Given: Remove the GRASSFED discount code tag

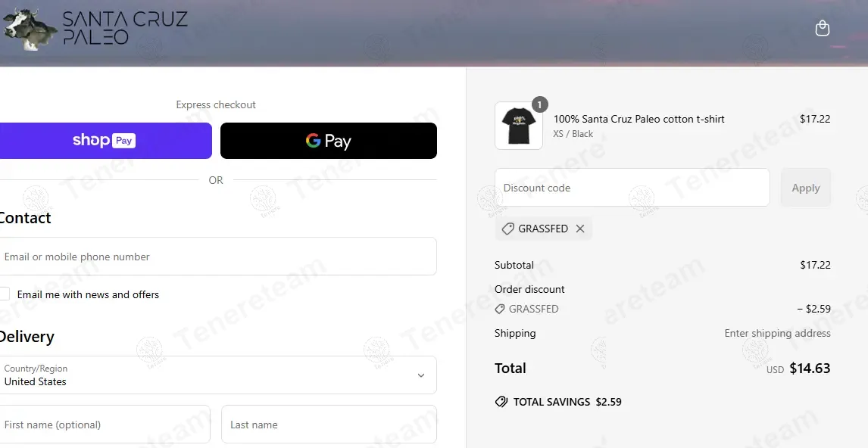Looking at the screenshot, I should (580, 229).
